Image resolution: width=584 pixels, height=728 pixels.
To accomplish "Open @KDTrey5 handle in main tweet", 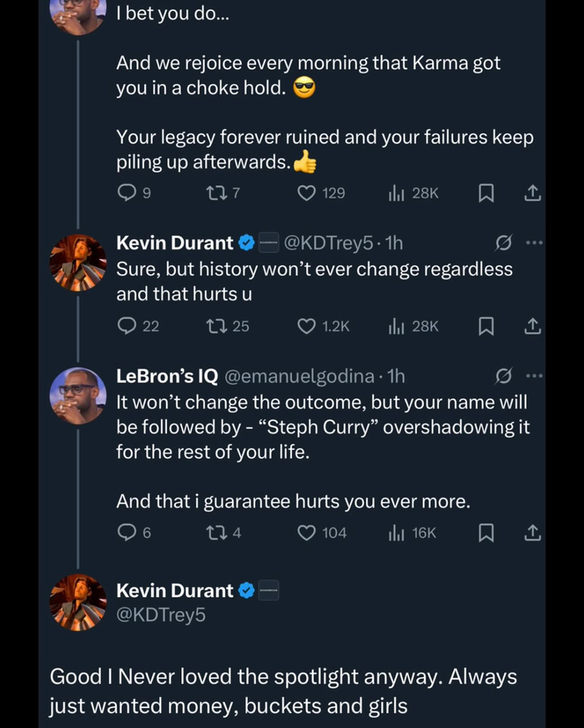I will (160, 615).
